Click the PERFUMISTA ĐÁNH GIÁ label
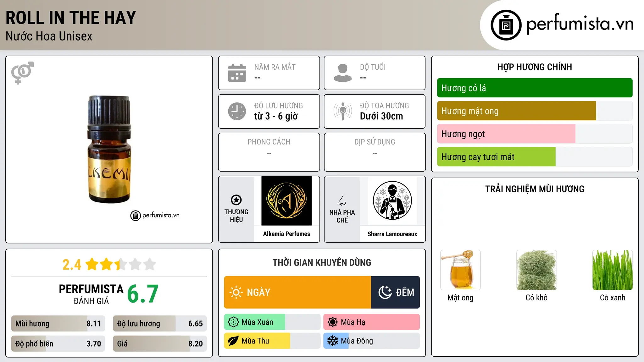The image size is (644, 362). pyautogui.click(x=91, y=294)
